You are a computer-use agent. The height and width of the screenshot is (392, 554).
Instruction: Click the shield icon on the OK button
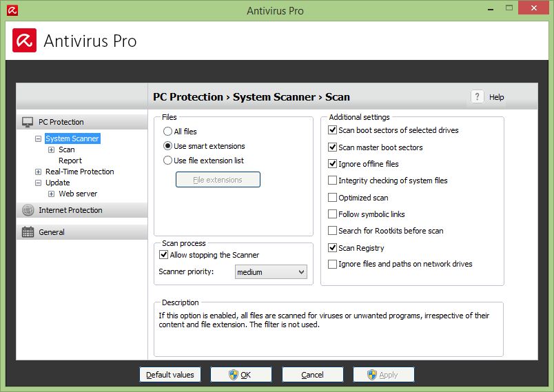233,375
